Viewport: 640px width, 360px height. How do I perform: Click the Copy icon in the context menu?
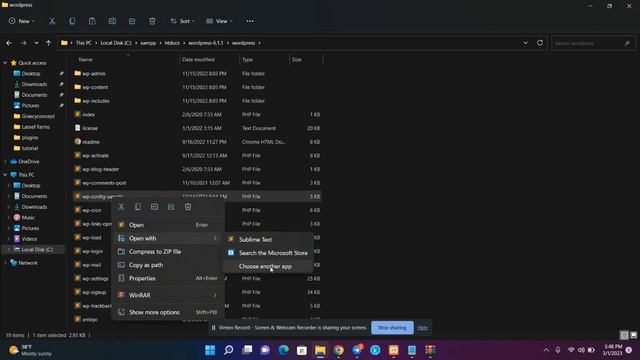(x=138, y=207)
